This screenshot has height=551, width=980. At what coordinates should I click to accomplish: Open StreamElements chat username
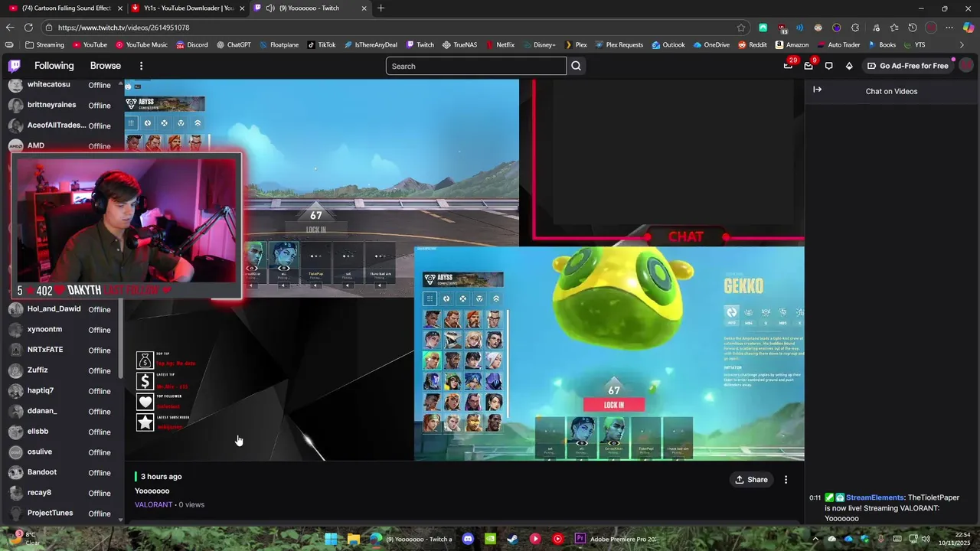pos(875,497)
